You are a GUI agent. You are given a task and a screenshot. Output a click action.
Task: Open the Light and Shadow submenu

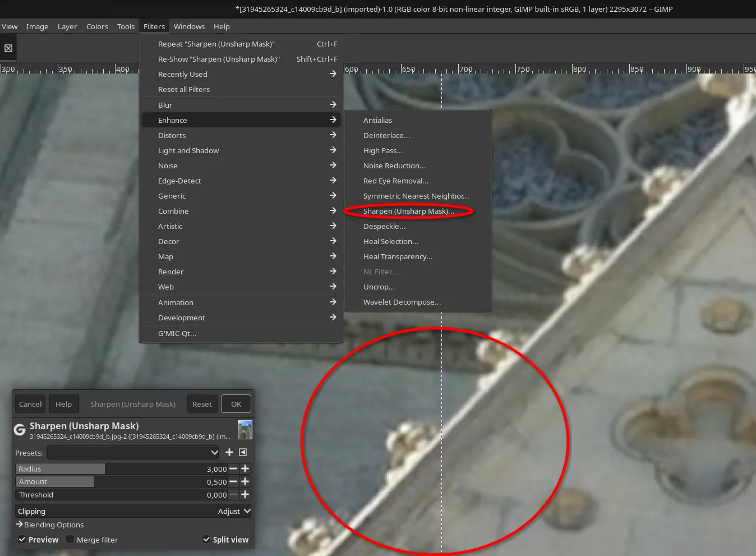point(241,150)
